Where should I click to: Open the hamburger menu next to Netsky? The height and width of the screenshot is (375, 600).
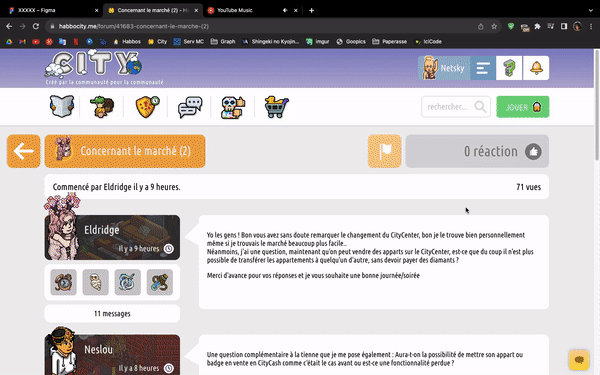[483, 68]
